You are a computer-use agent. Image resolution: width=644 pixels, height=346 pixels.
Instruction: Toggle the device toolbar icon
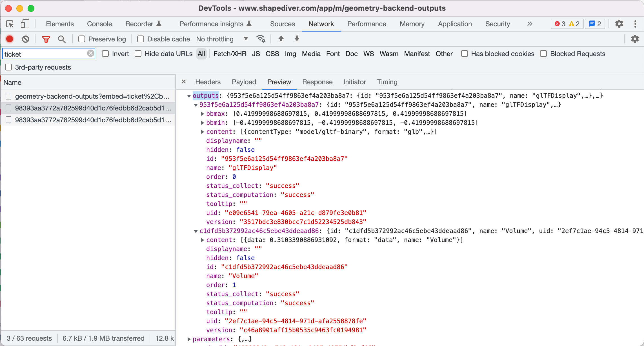tap(25, 24)
